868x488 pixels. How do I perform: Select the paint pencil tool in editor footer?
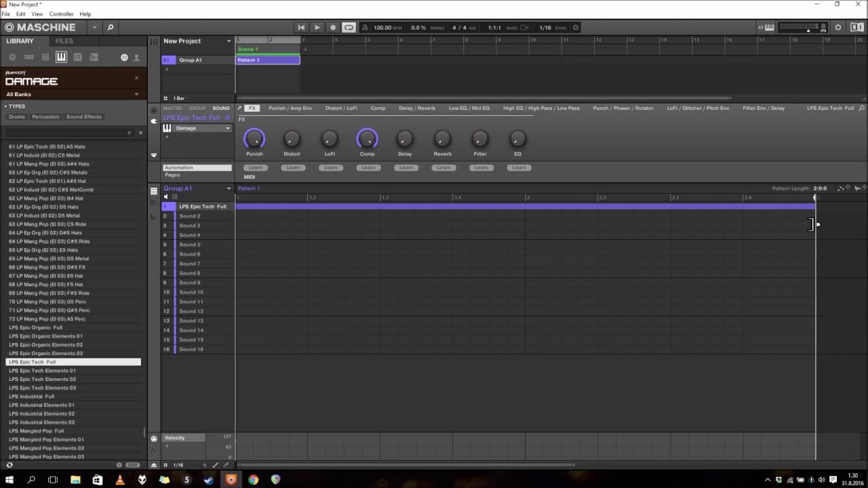click(x=216, y=465)
